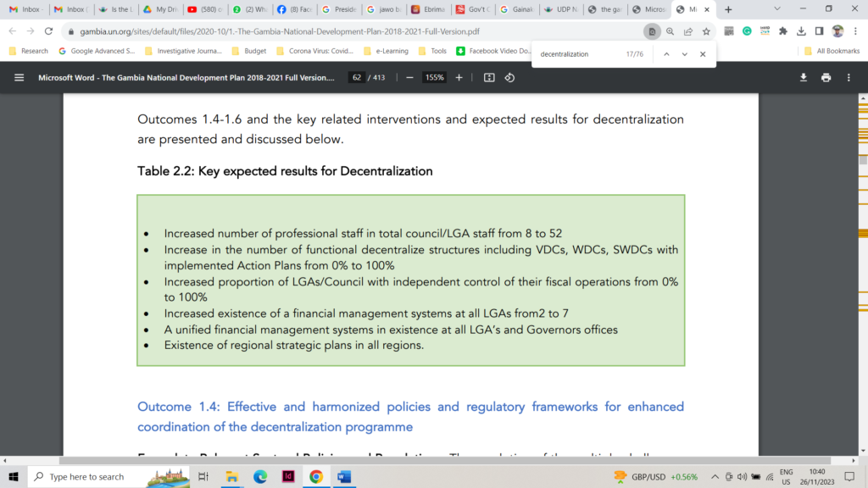
Task: Open the PDF sidebar menu icon
Action: tap(19, 77)
